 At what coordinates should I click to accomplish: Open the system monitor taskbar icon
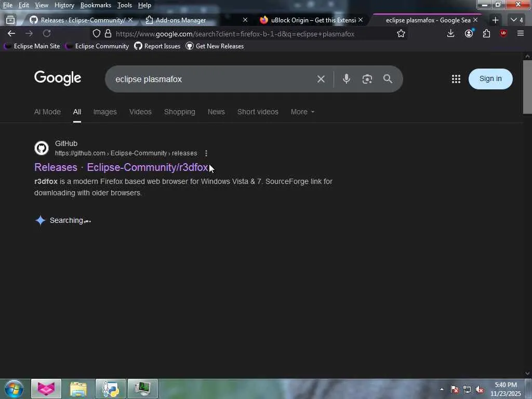click(x=143, y=389)
